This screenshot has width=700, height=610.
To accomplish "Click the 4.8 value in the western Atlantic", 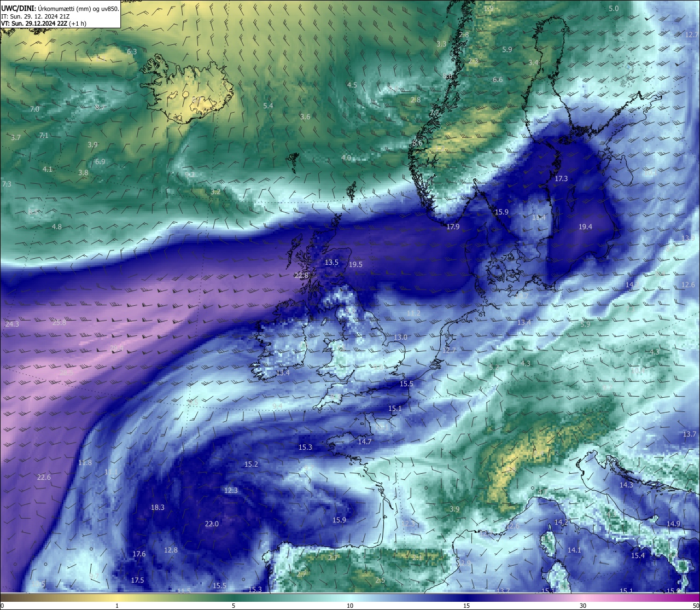I will pyautogui.click(x=57, y=226).
